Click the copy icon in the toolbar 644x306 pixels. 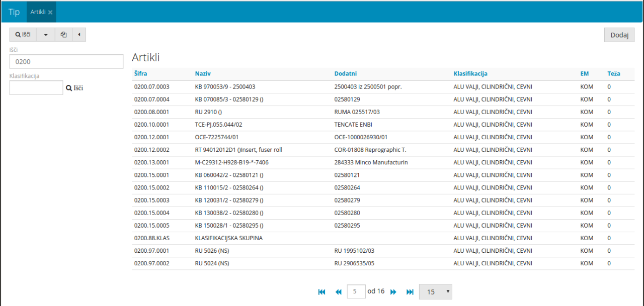pyautogui.click(x=63, y=35)
